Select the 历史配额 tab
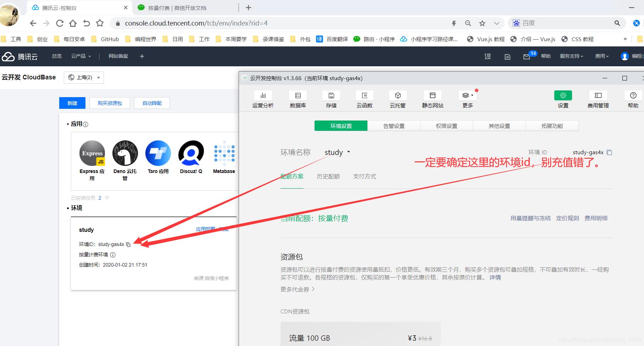This screenshot has height=346, width=644. point(328,177)
